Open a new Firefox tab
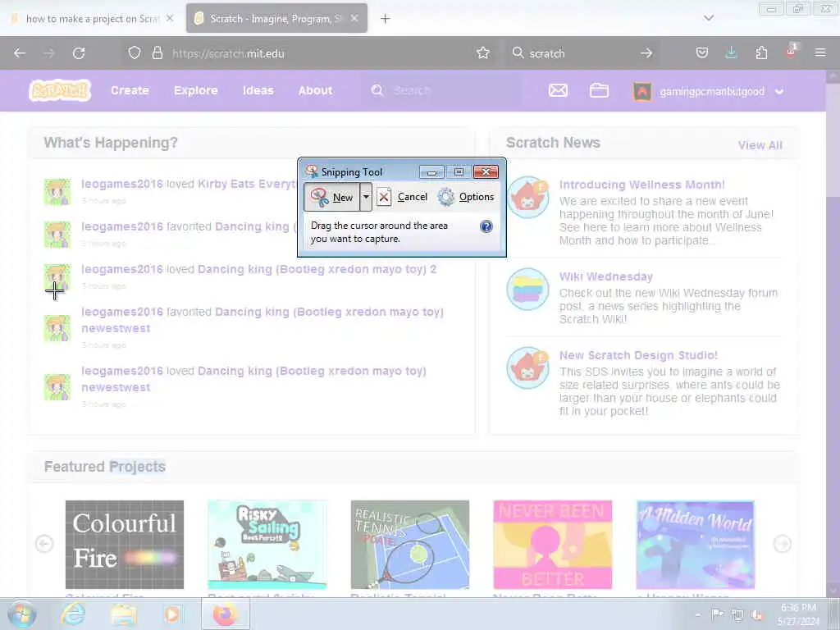Screen dimensions: 840x630 386,19
